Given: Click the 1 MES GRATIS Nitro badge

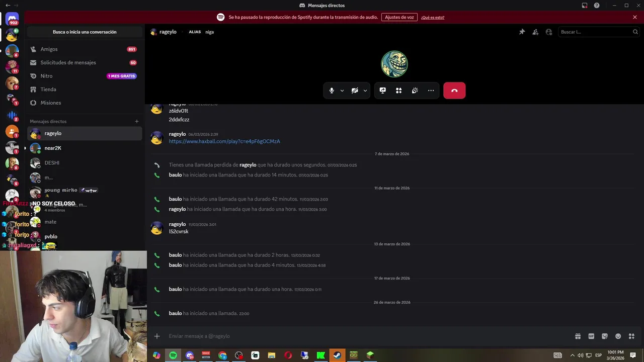Looking at the screenshot, I should [x=122, y=76].
